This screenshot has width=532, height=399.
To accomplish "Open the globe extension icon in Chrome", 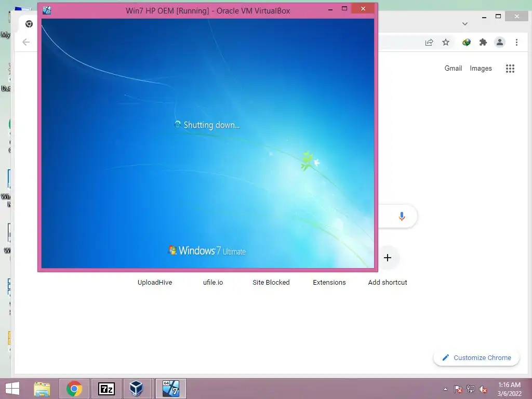I will click(467, 43).
